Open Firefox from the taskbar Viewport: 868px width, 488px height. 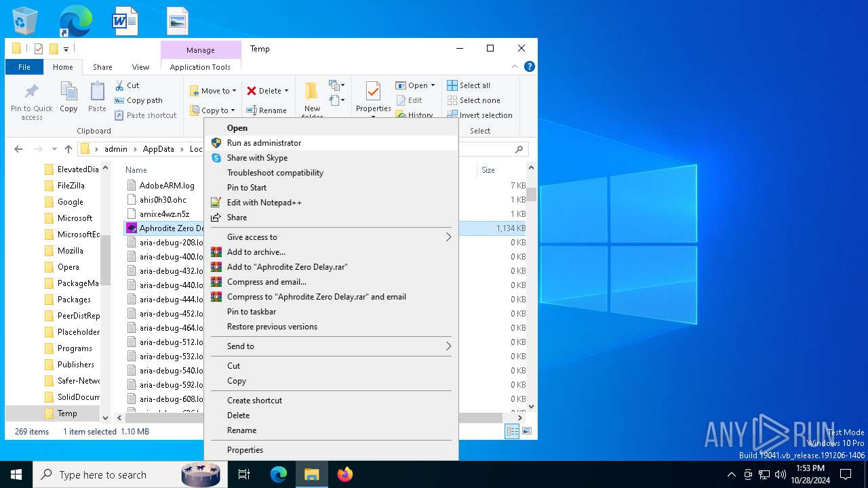coord(345,474)
